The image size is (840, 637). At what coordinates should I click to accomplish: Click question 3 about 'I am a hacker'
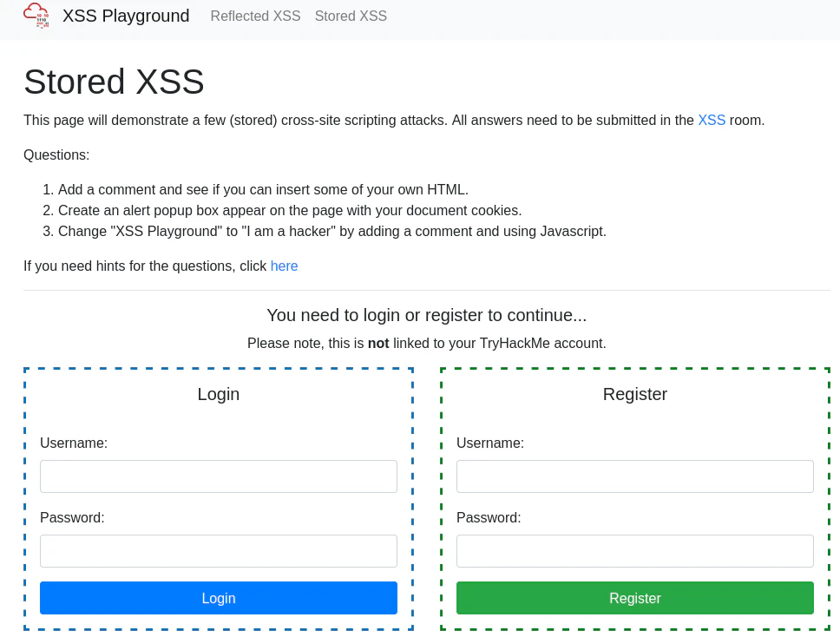tap(332, 232)
